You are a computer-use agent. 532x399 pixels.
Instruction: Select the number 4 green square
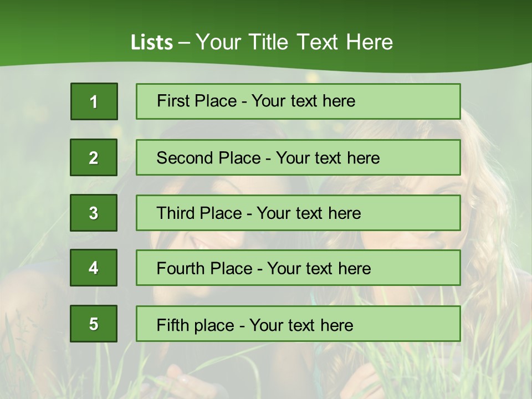point(94,268)
